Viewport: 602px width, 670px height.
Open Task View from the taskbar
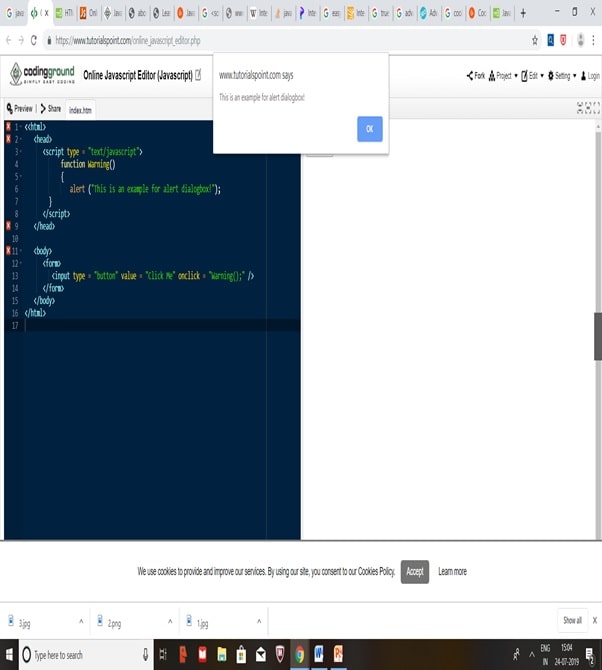coord(163,654)
